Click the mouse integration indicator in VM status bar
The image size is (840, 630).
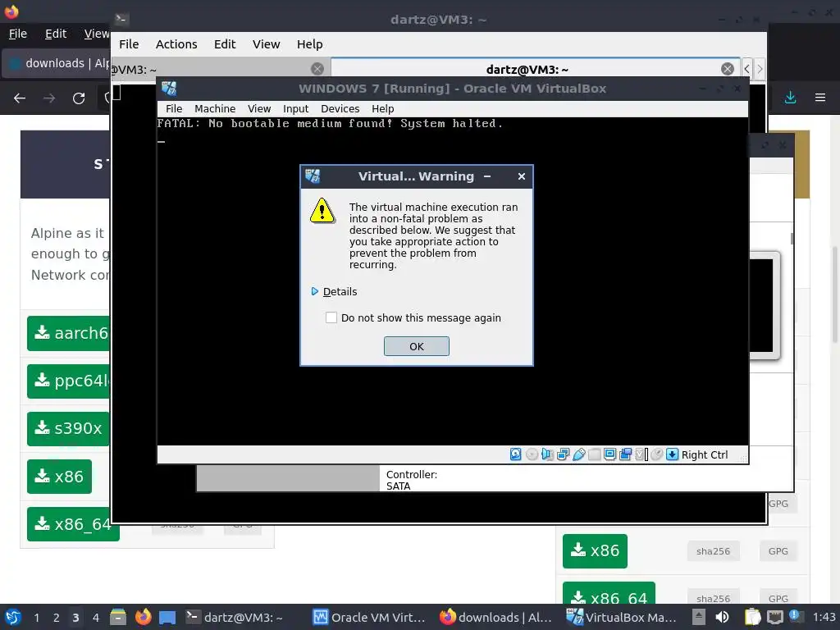657,454
